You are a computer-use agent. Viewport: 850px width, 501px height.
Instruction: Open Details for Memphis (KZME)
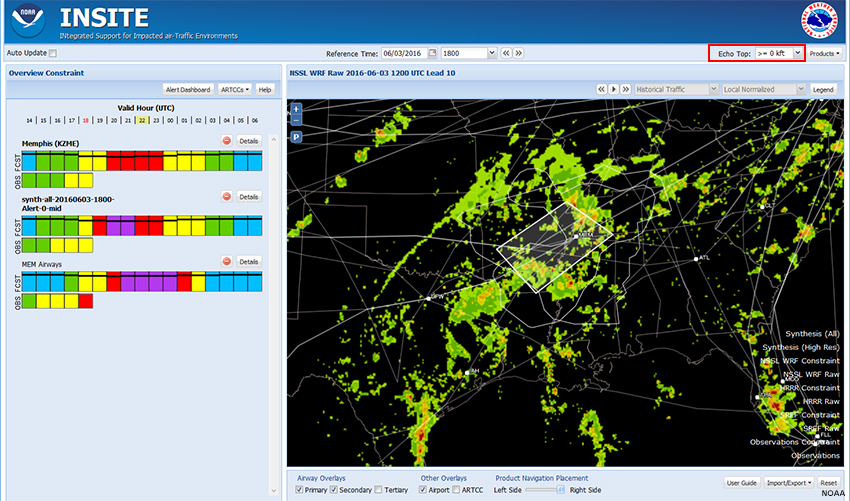pyautogui.click(x=249, y=141)
